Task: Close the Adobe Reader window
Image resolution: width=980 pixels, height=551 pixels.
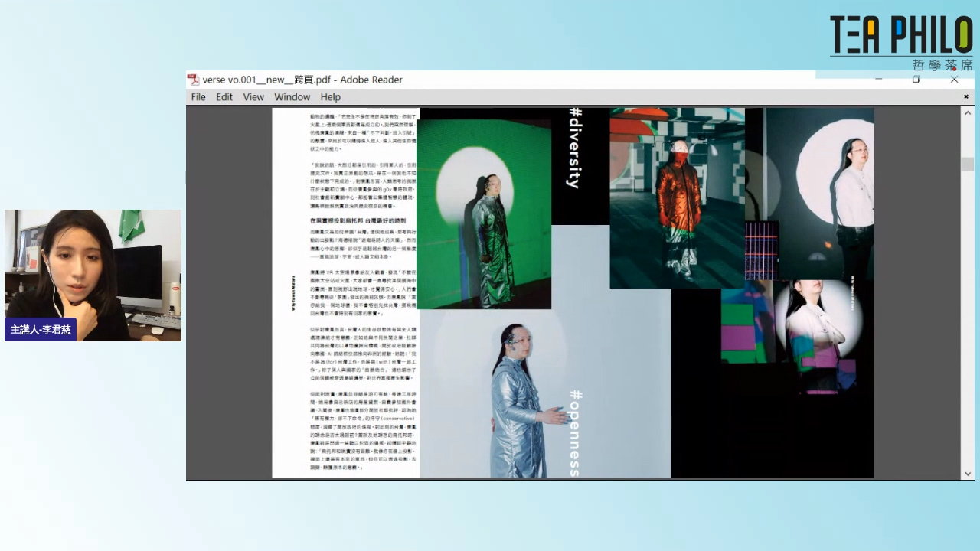Action: pos(954,80)
